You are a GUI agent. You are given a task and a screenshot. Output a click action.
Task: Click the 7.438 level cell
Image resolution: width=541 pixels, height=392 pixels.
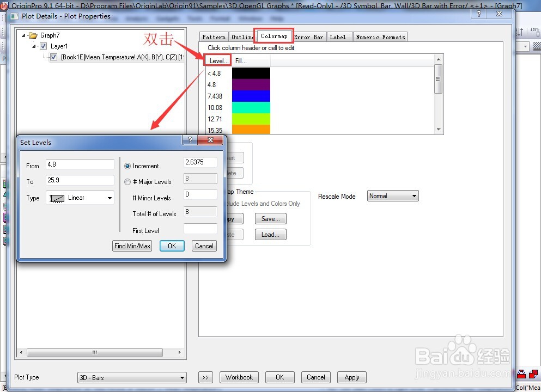215,96
